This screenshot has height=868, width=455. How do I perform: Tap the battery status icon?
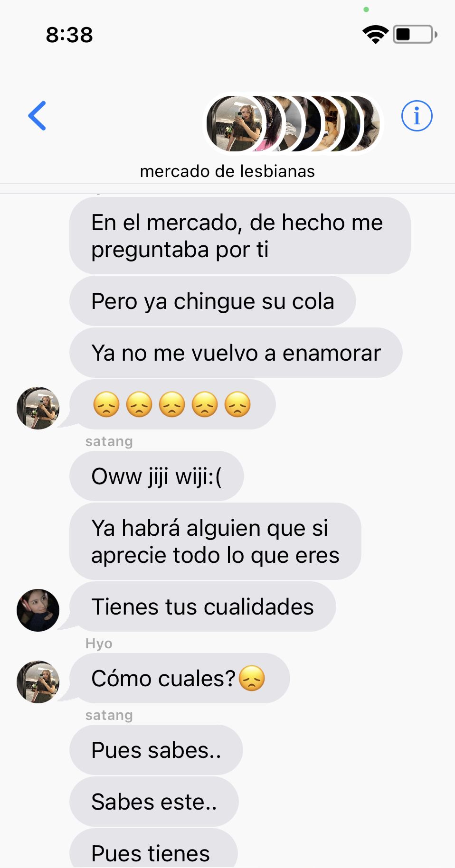point(415,35)
